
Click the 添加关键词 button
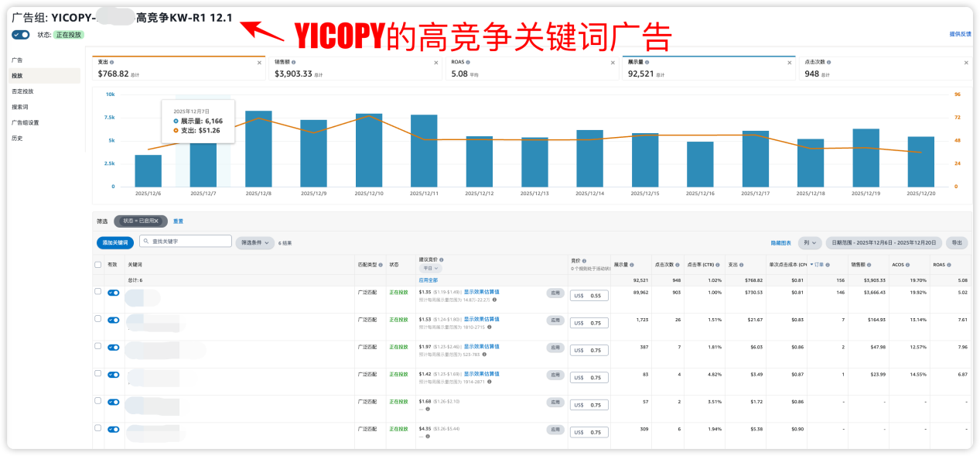(115, 242)
